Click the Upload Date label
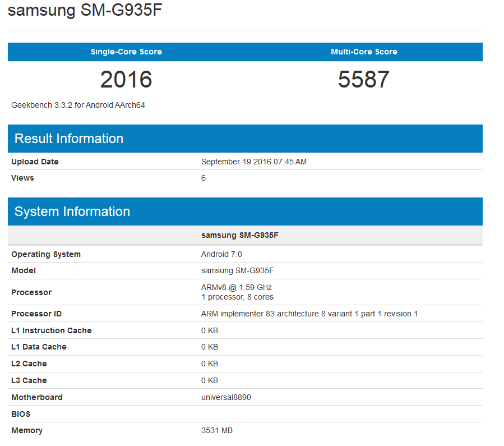The height and width of the screenshot is (446, 504). point(35,162)
